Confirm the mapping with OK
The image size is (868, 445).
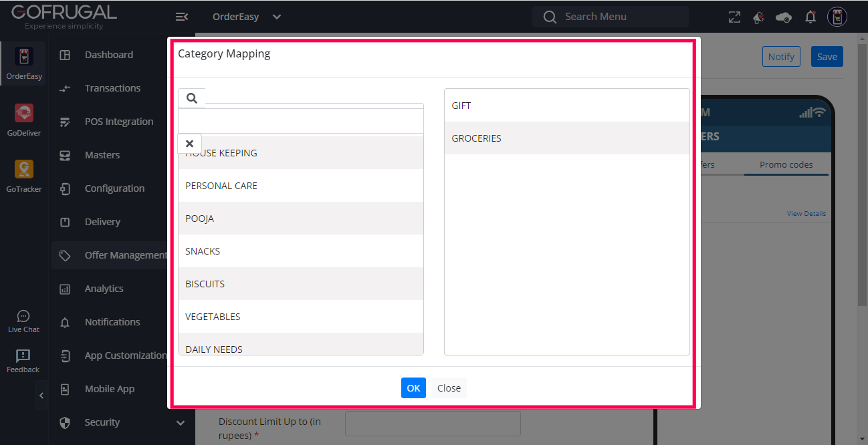click(413, 388)
